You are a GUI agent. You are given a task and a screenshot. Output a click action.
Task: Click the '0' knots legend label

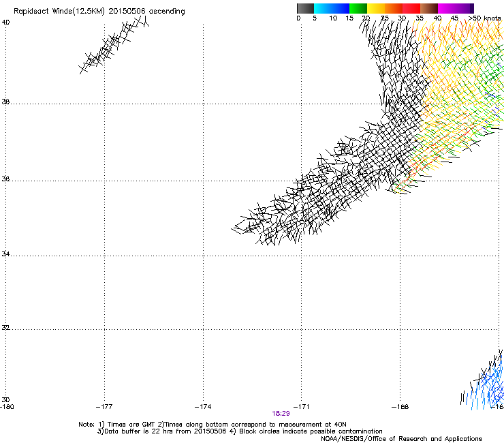pyautogui.click(x=298, y=18)
